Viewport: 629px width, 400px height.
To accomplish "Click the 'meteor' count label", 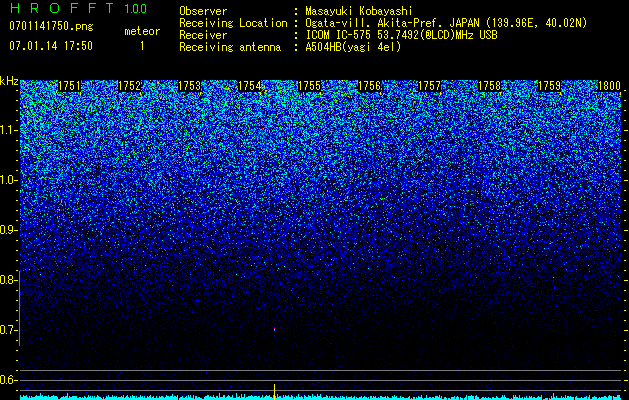I will (142, 31).
